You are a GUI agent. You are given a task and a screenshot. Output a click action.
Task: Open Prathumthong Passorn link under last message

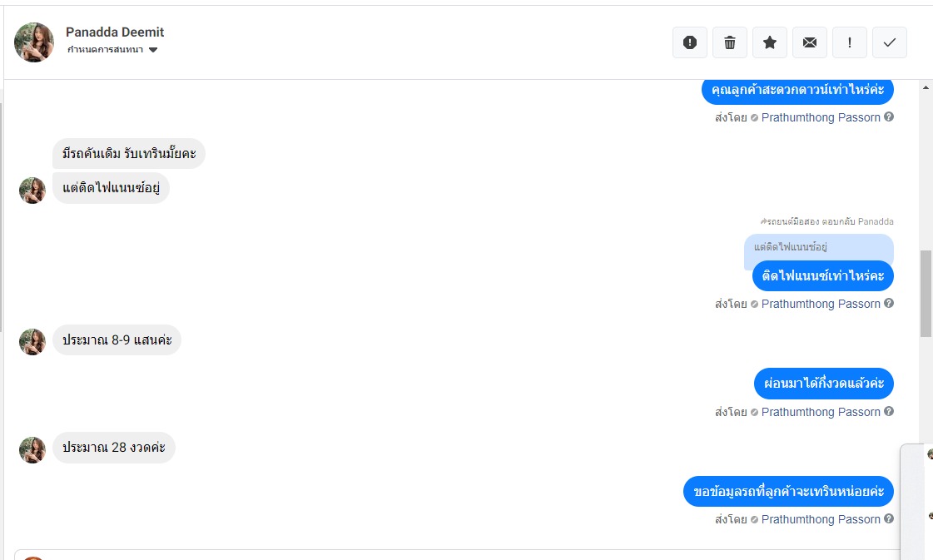point(821,519)
